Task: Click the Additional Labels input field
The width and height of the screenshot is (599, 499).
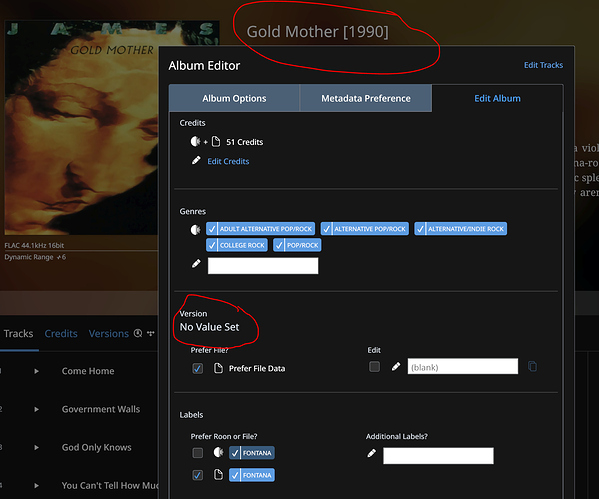Action: tap(438, 456)
